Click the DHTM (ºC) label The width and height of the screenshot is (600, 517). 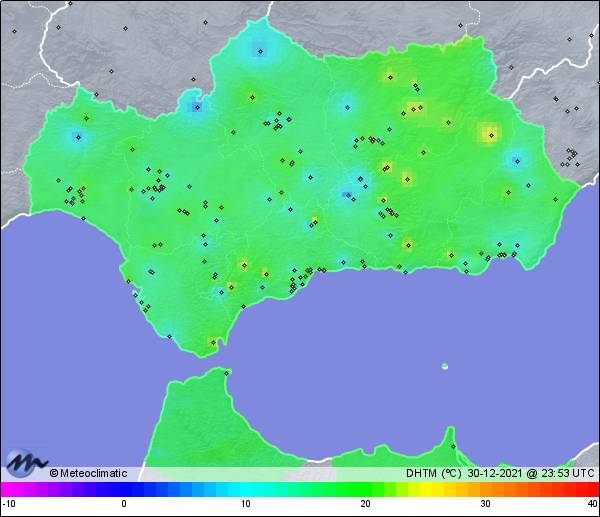click(434, 473)
